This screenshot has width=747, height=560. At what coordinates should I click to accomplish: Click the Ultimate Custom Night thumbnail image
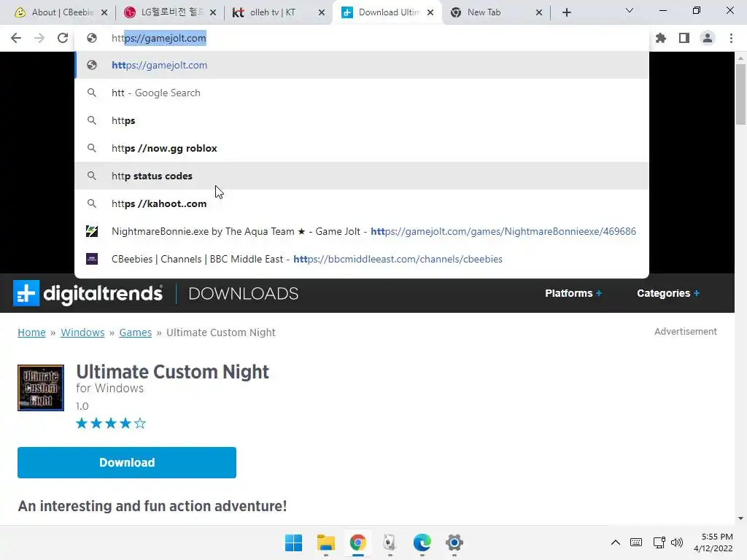point(41,388)
